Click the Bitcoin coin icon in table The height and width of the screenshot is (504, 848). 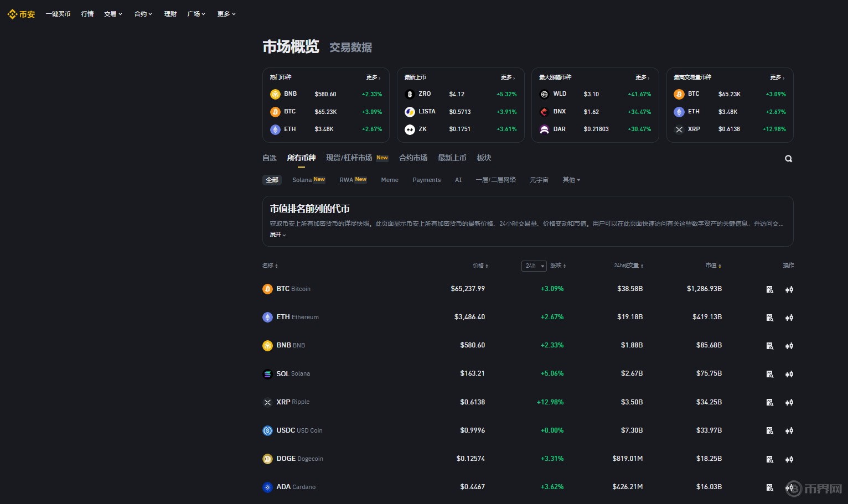point(267,289)
